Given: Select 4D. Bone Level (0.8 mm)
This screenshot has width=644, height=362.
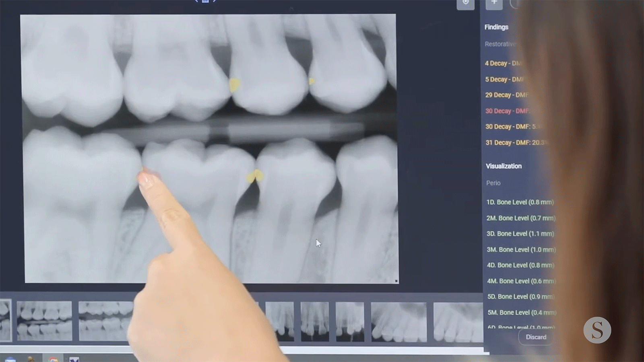Looking at the screenshot, I should (520, 265).
